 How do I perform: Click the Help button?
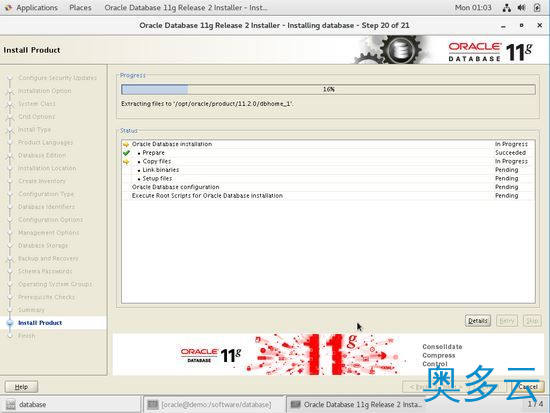click(x=21, y=387)
